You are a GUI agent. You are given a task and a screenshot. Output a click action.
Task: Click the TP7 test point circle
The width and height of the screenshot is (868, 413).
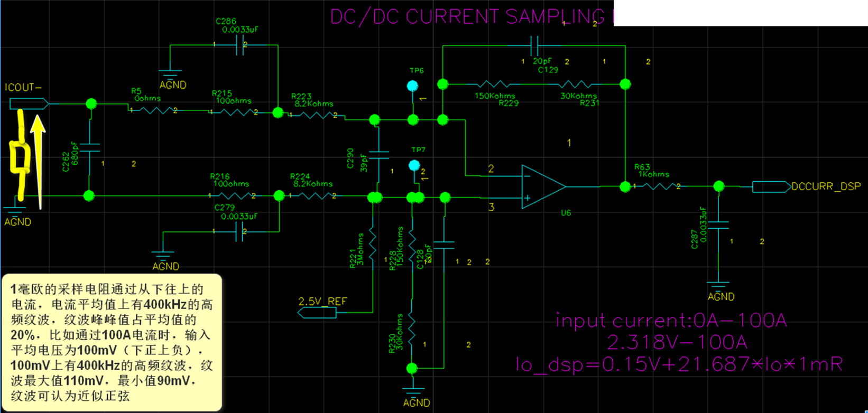click(x=414, y=165)
